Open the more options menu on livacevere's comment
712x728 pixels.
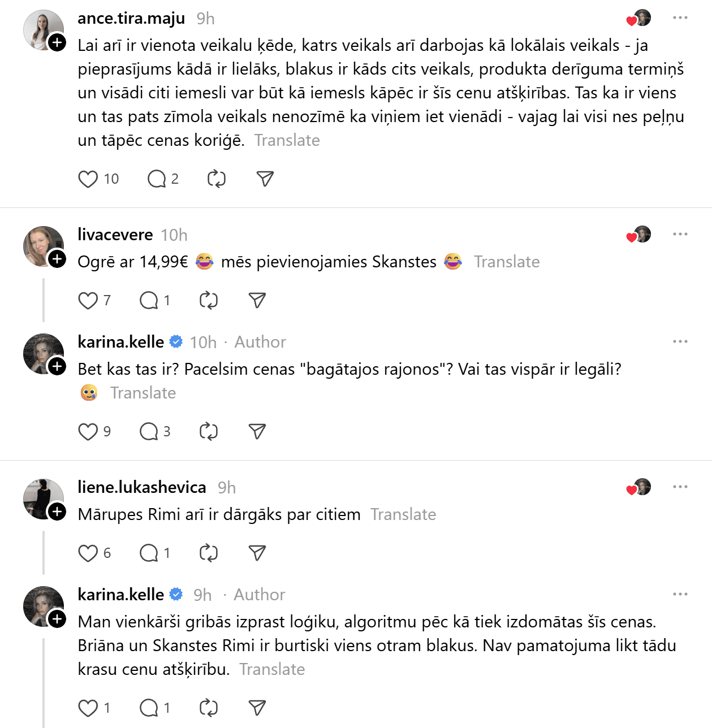(x=680, y=235)
